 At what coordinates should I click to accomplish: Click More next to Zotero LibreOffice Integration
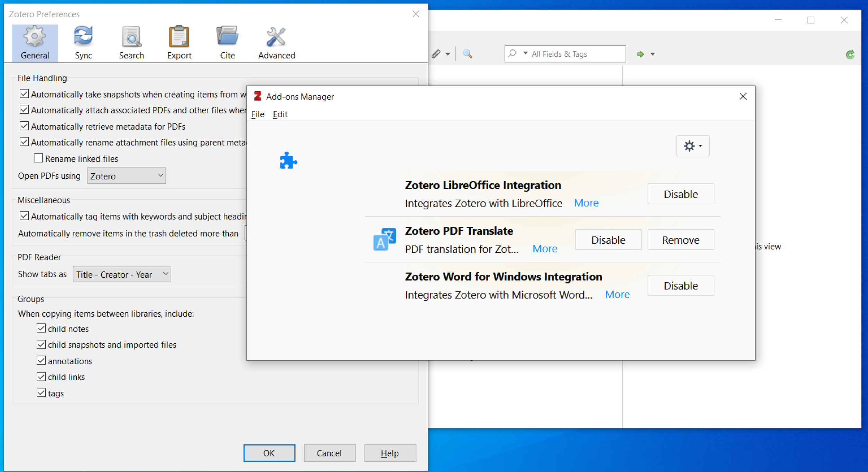586,203
